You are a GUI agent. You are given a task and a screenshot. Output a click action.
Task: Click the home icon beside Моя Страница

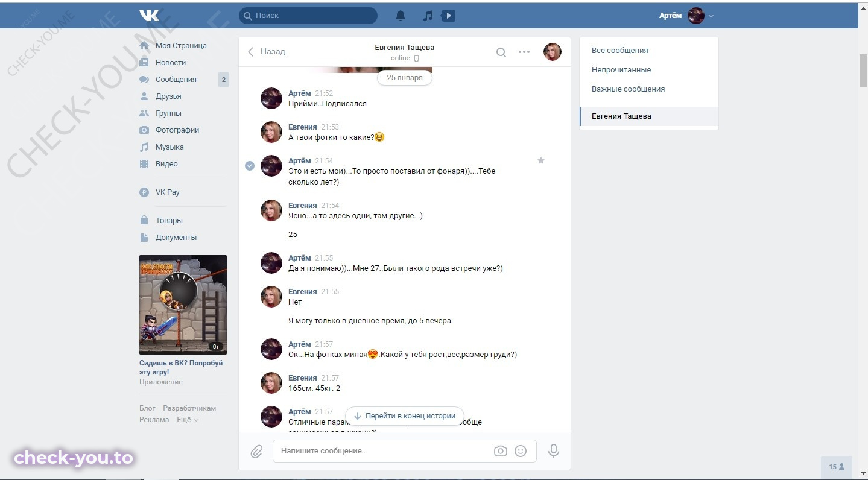(x=144, y=46)
